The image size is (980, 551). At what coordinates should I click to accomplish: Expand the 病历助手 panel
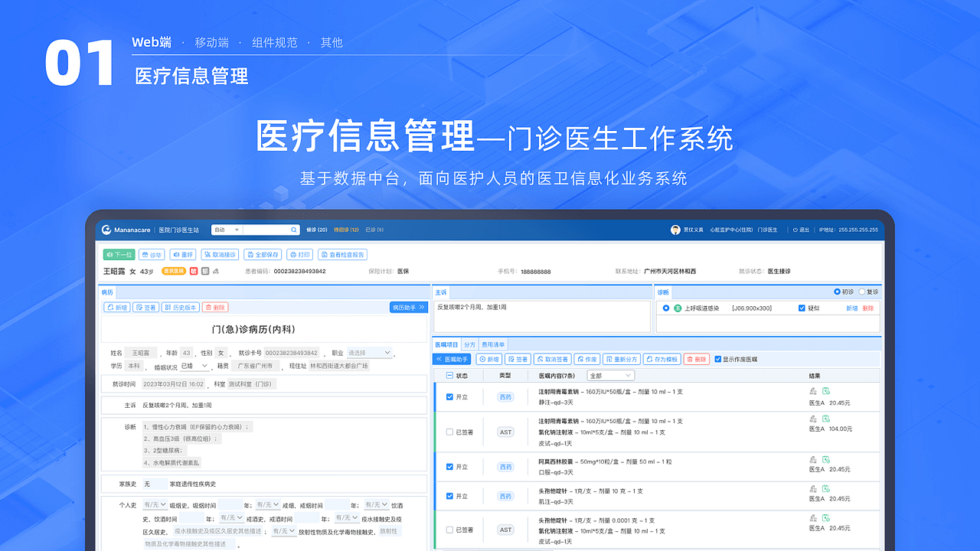tap(408, 307)
